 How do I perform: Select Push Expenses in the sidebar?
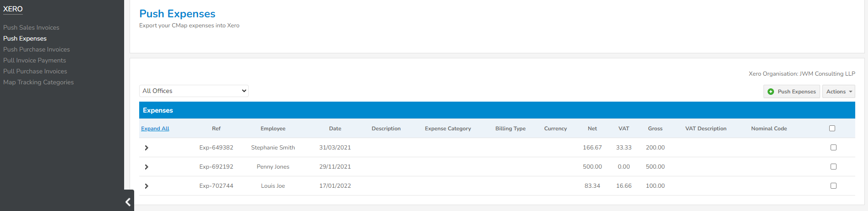(25, 38)
